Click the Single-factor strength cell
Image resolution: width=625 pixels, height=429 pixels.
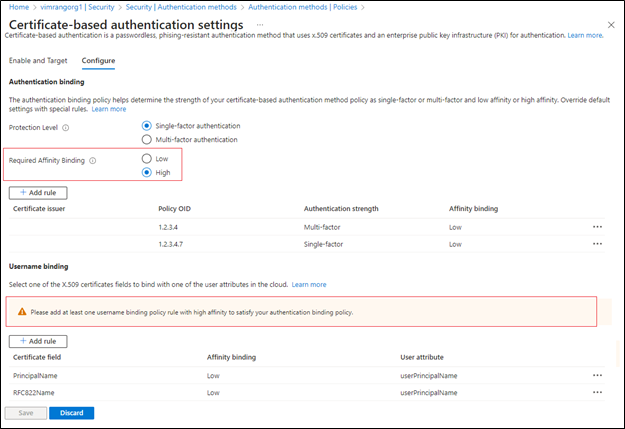tap(323, 244)
